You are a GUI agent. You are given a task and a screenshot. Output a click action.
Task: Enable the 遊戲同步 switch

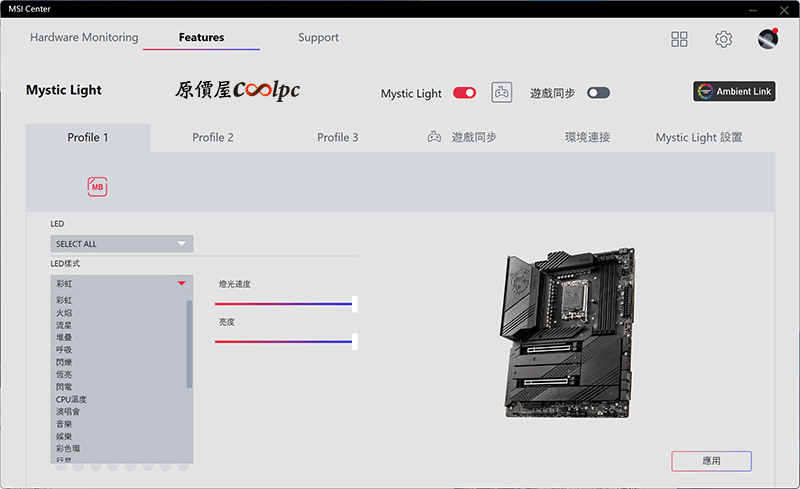598,93
